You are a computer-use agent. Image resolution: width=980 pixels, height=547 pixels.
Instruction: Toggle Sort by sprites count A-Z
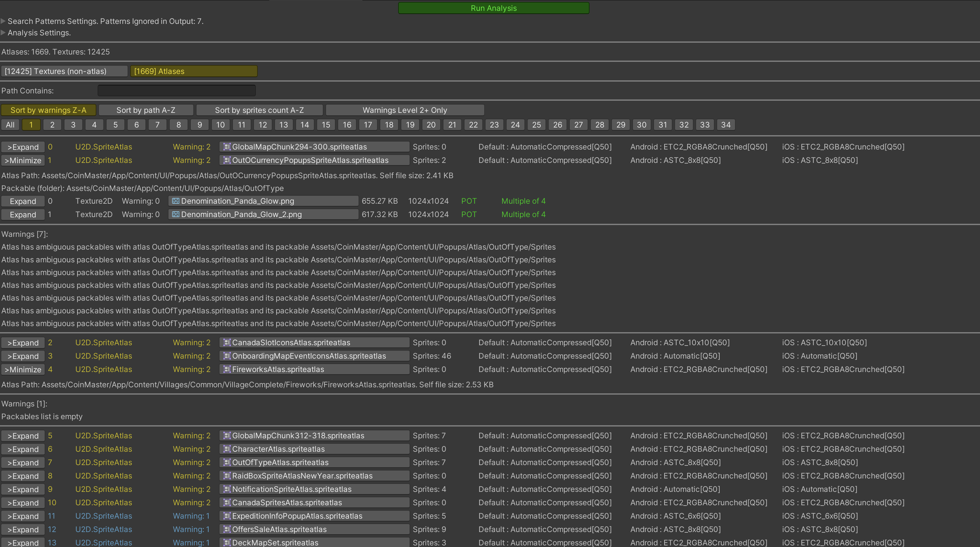259,110
